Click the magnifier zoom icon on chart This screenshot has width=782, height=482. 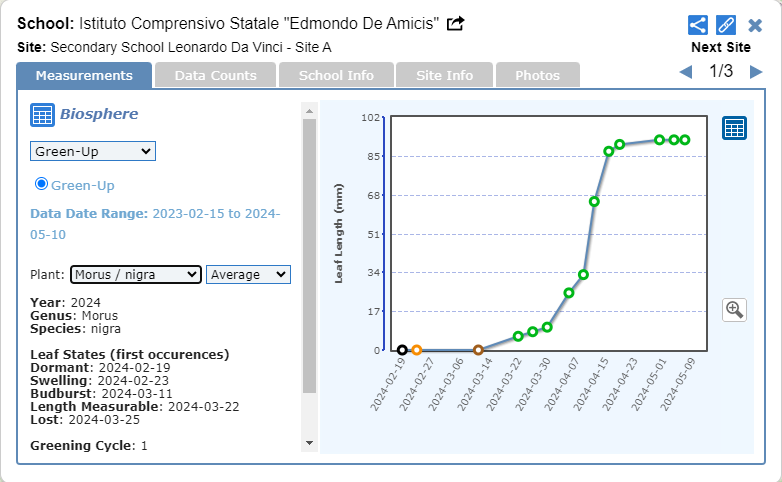[x=735, y=309]
